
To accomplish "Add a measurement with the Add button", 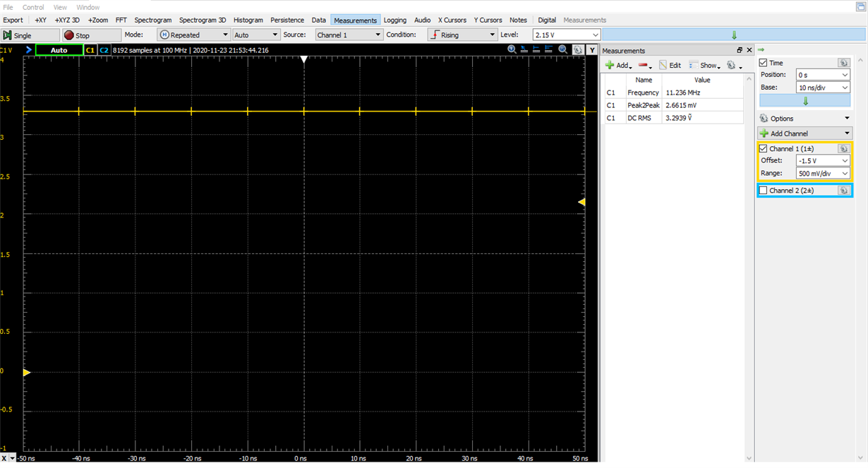I will [618, 65].
